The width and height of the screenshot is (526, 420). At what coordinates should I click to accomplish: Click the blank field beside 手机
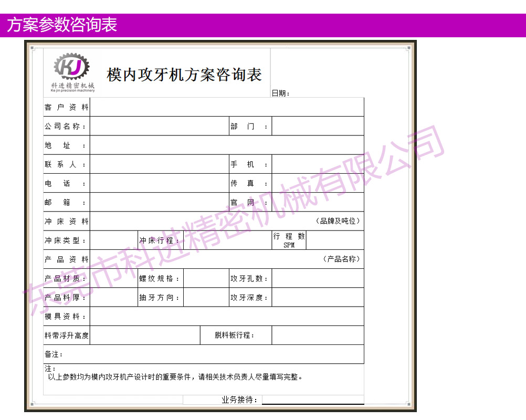click(x=318, y=164)
